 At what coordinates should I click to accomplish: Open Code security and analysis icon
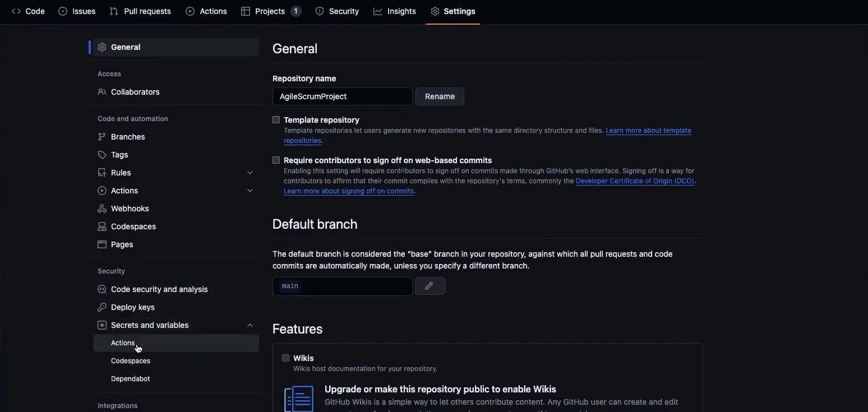coord(102,289)
